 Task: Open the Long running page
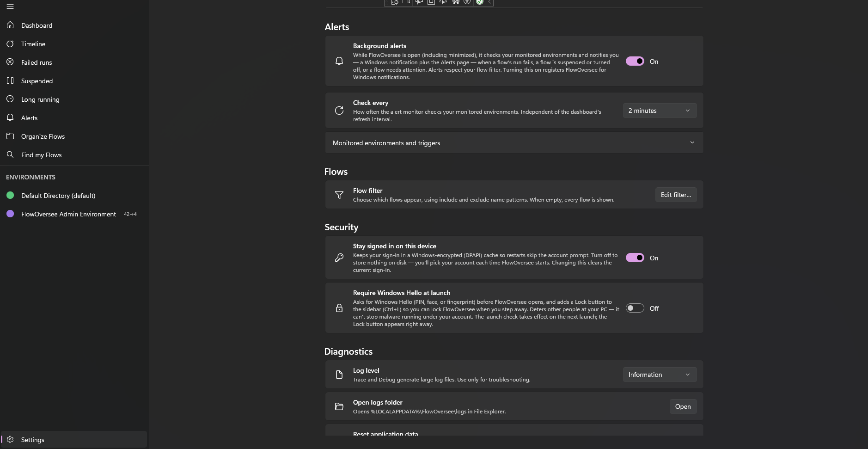coord(74,99)
